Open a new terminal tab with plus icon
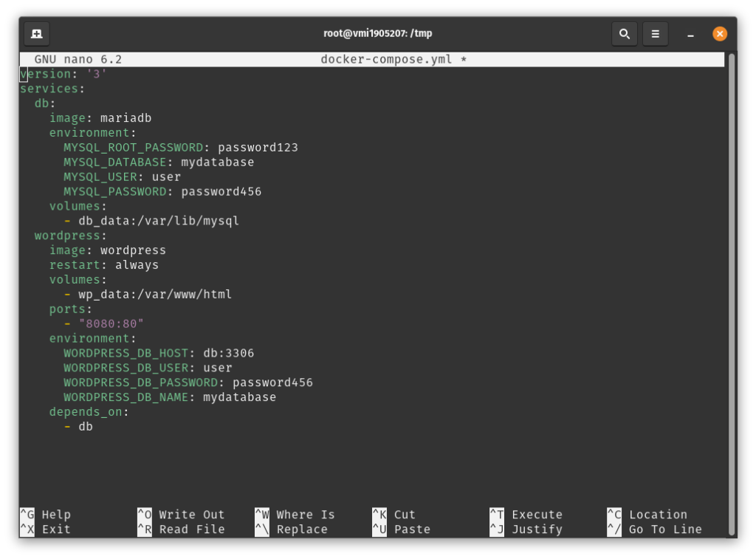This screenshot has height=559, width=756. pyautogui.click(x=37, y=34)
